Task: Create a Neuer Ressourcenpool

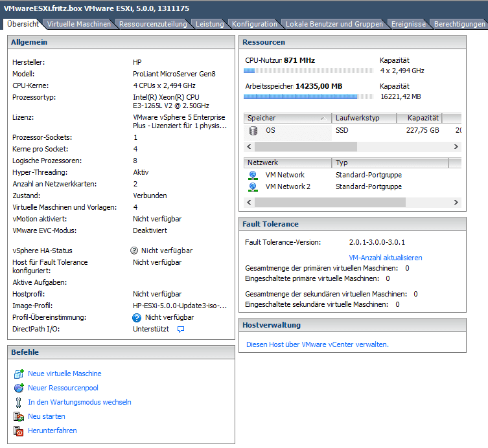Action: pos(63,388)
